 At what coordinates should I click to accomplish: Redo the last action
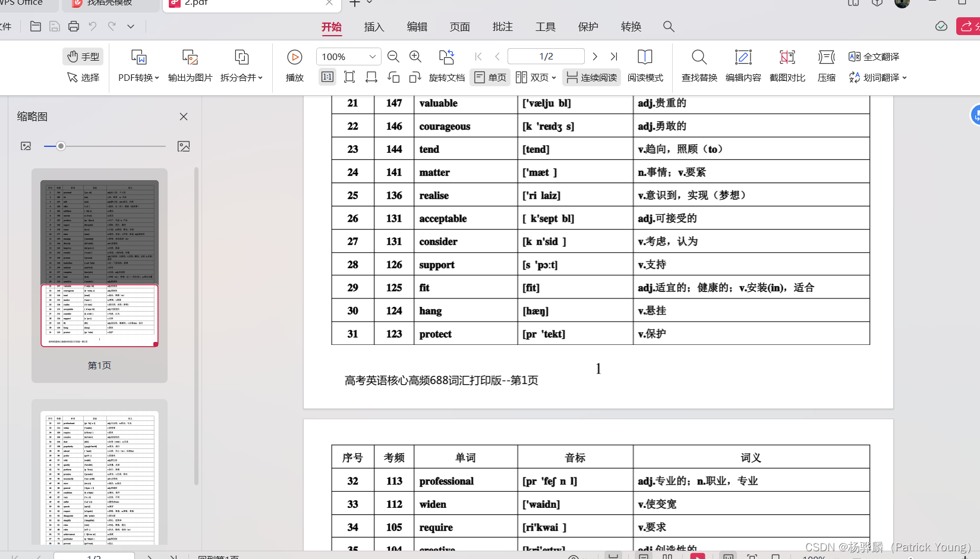(112, 26)
